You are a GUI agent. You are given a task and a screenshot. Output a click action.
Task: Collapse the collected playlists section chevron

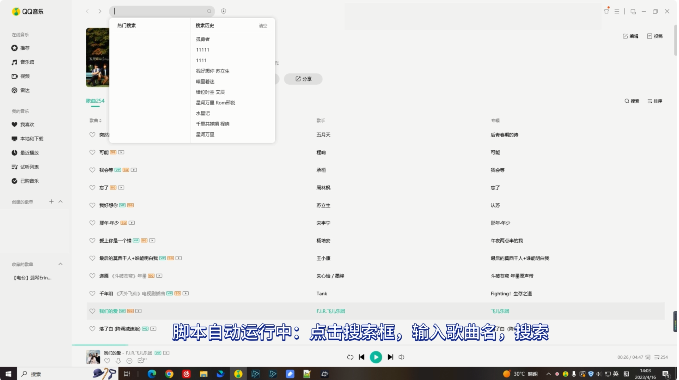(61, 264)
